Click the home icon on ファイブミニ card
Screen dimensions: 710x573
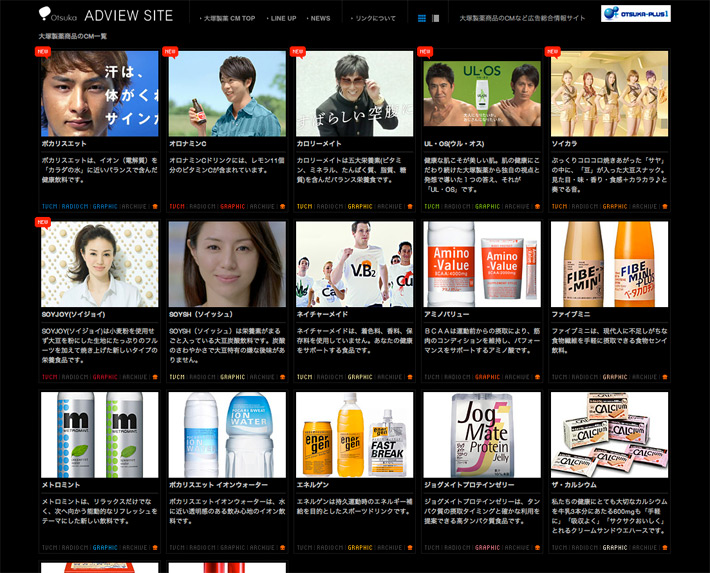tap(665, 377)
